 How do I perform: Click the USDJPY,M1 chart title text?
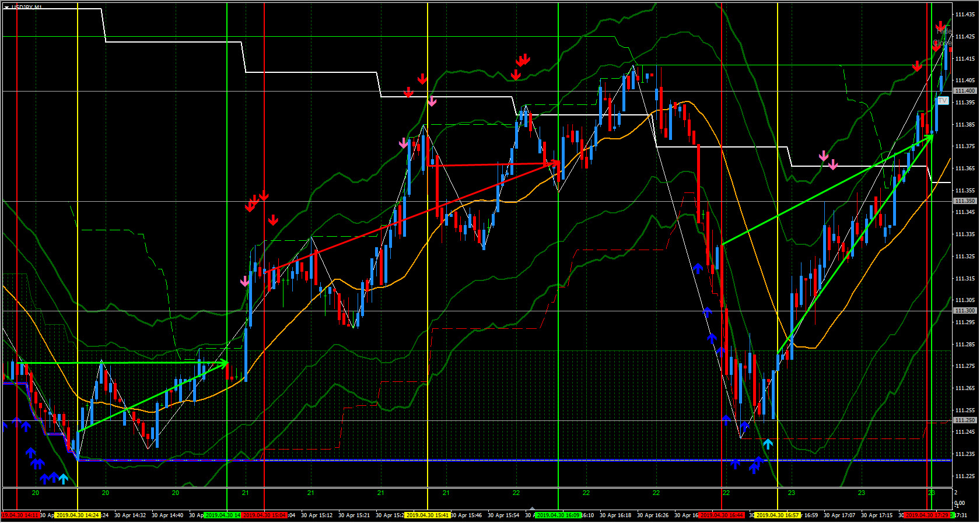(27, 7)
